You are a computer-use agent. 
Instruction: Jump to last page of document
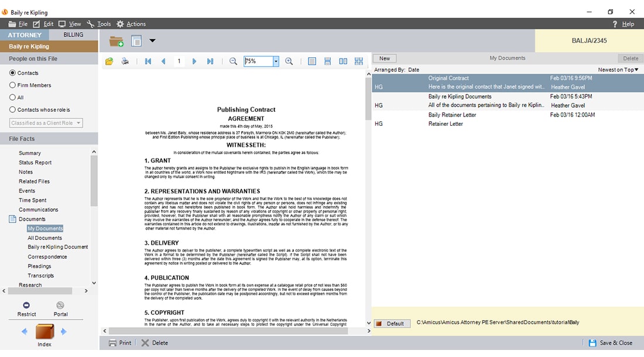tap(210, 61)
